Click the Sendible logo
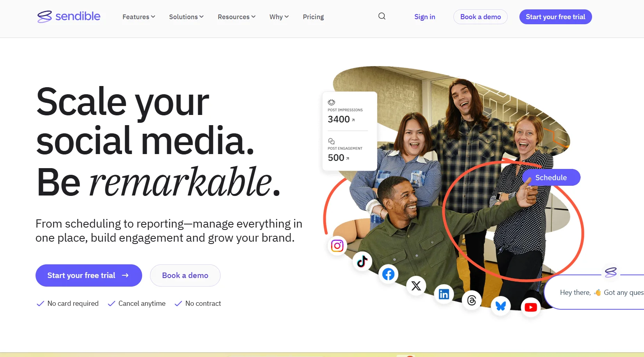The image size is (644, 357). pos(69,16)
